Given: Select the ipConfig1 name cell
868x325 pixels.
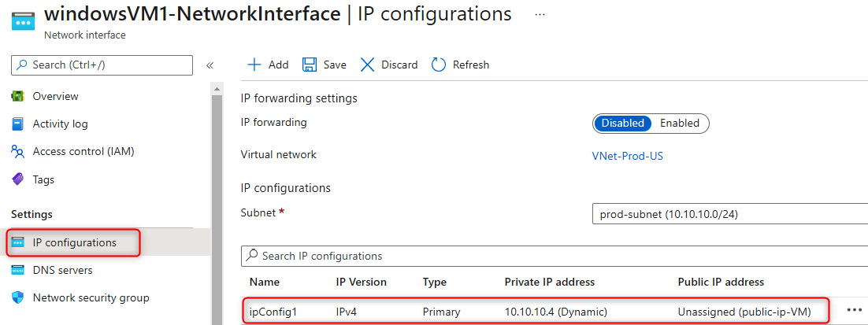Looking at the screenshot, I should (273, 312).
